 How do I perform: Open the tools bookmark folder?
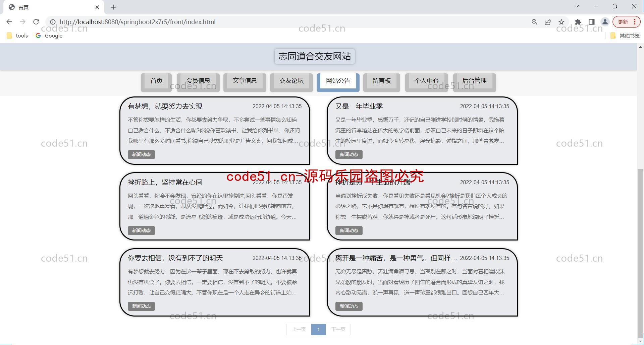[x=17, y=36]
